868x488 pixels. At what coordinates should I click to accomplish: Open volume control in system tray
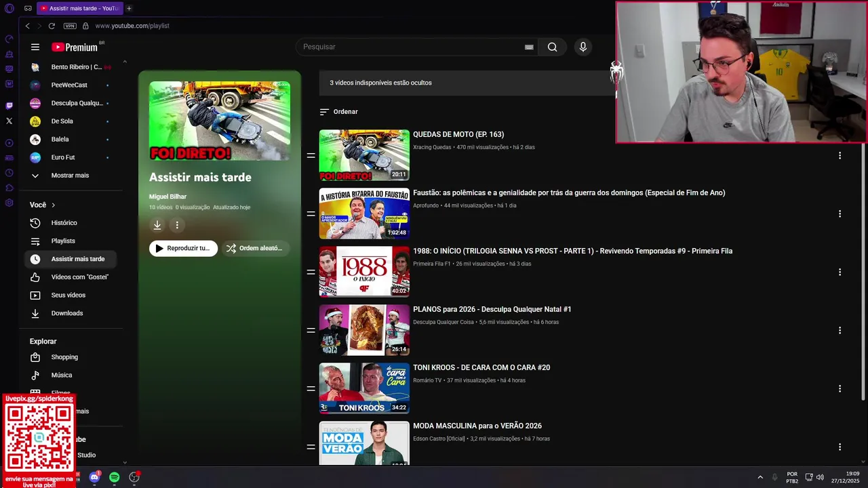tap(820, 477)
